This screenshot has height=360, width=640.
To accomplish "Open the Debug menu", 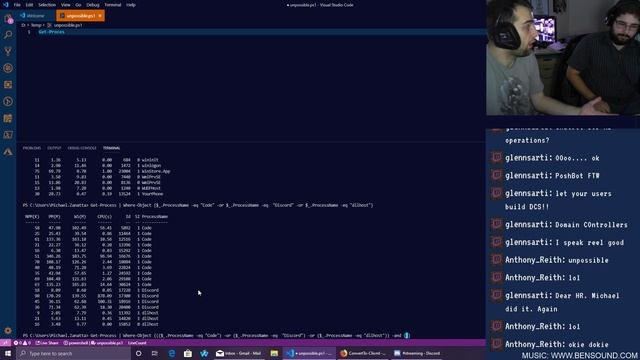I will (x=93, y=5).
